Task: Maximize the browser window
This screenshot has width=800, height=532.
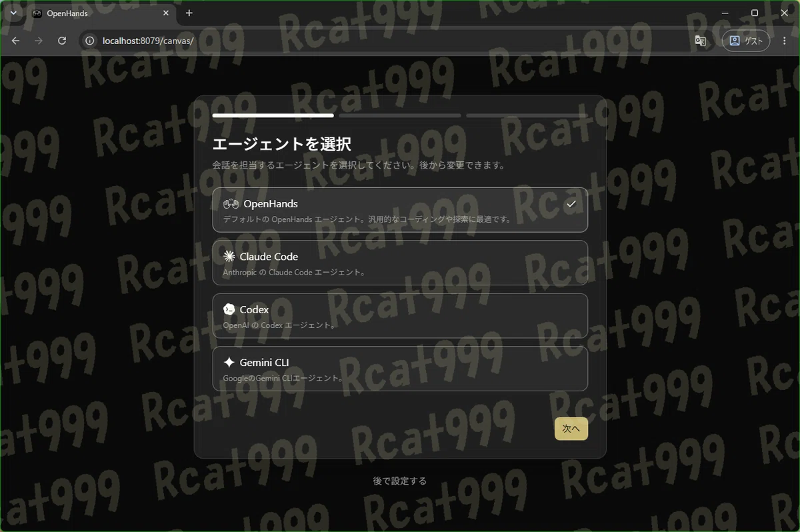Action: 755,13
